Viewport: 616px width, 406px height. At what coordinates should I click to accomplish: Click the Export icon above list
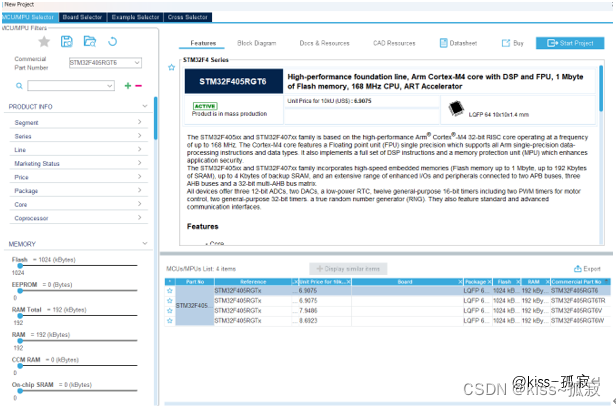pyautogui.click(x=578, y=269)
